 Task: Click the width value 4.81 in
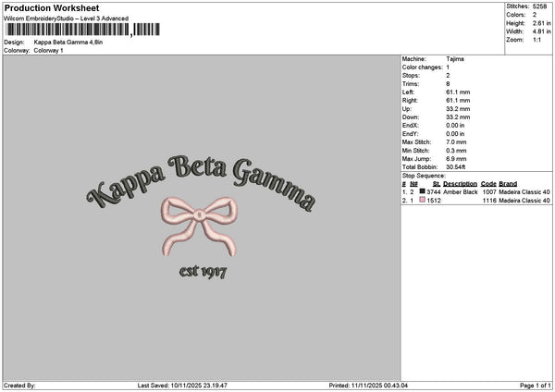click(x=541, y=31)
